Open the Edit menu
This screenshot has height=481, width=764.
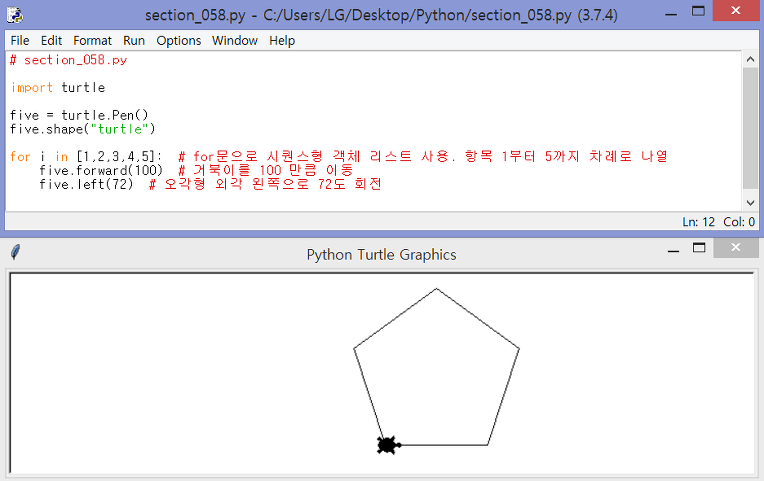tap(51, 40)
